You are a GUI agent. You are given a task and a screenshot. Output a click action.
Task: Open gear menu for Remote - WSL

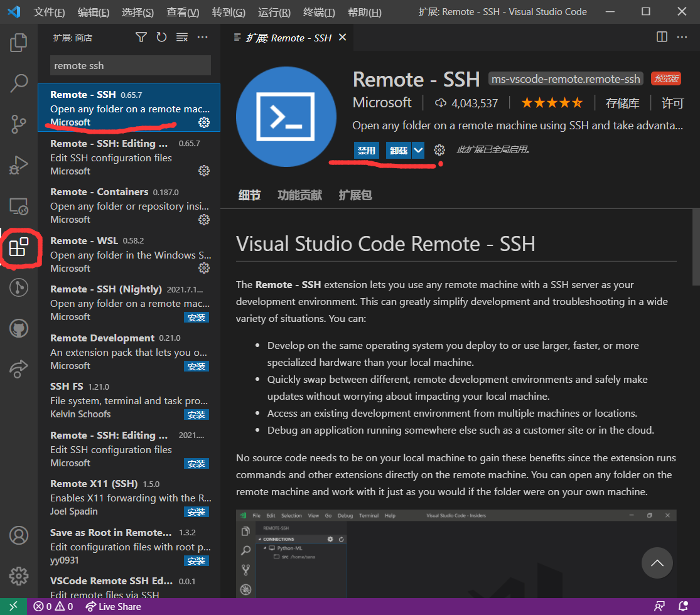(x=204, y=268)
